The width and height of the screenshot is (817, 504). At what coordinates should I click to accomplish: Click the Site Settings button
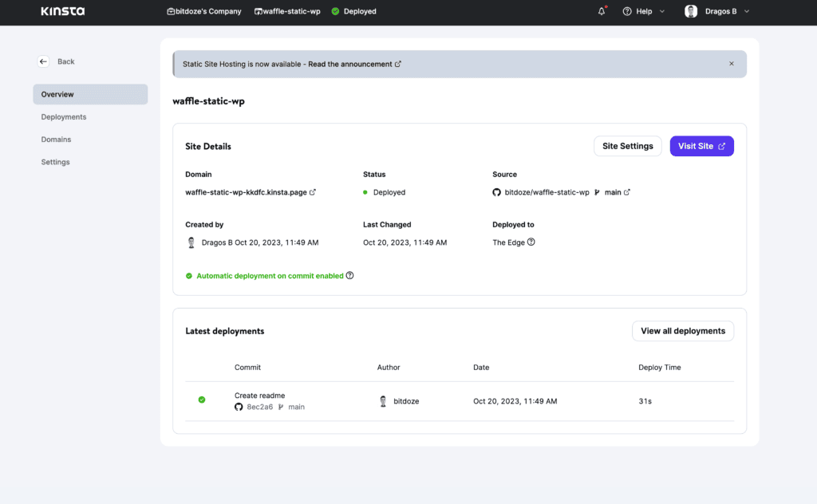[627, 146]
